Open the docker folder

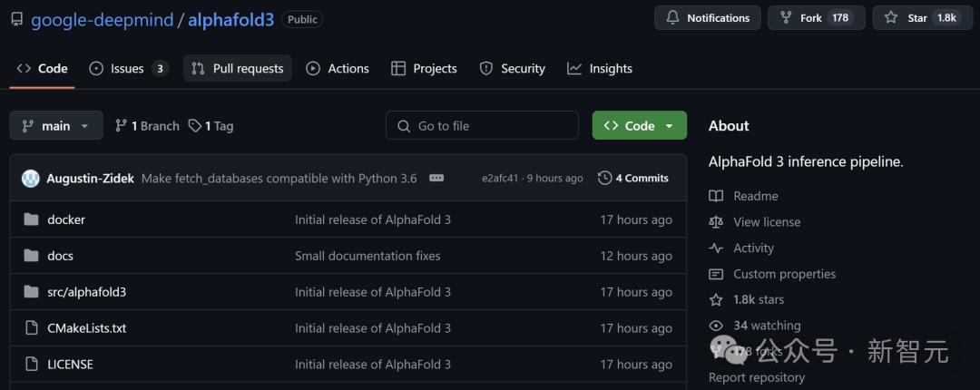coord(66,219)
